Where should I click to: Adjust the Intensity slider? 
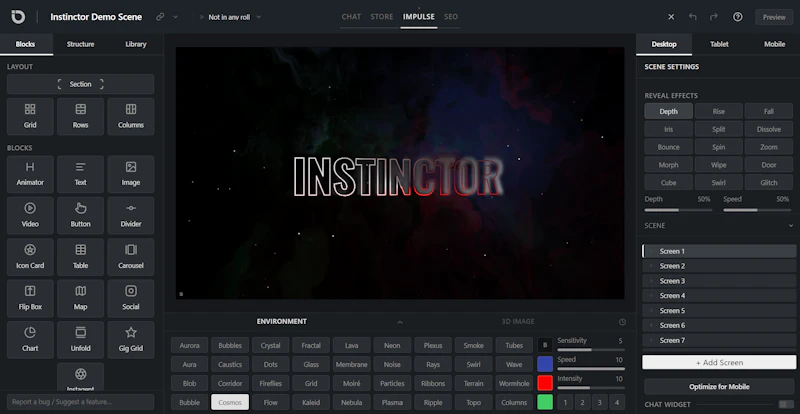[591, 387]
